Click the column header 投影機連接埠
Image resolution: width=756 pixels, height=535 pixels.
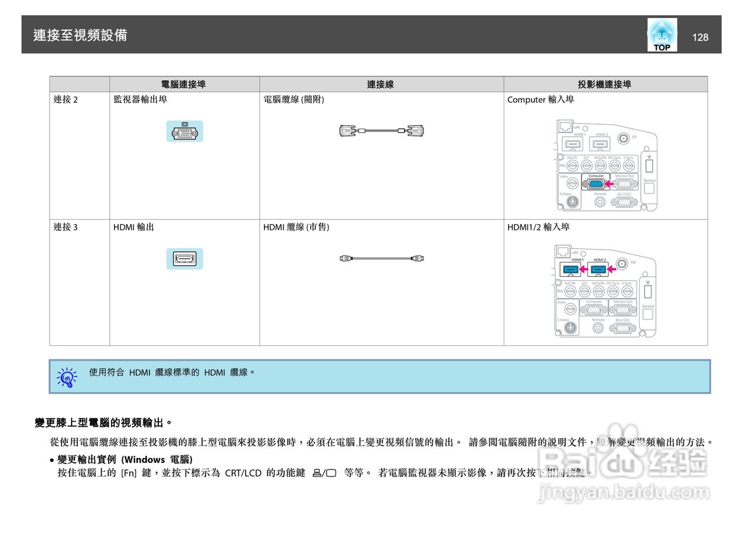point(605,85)
